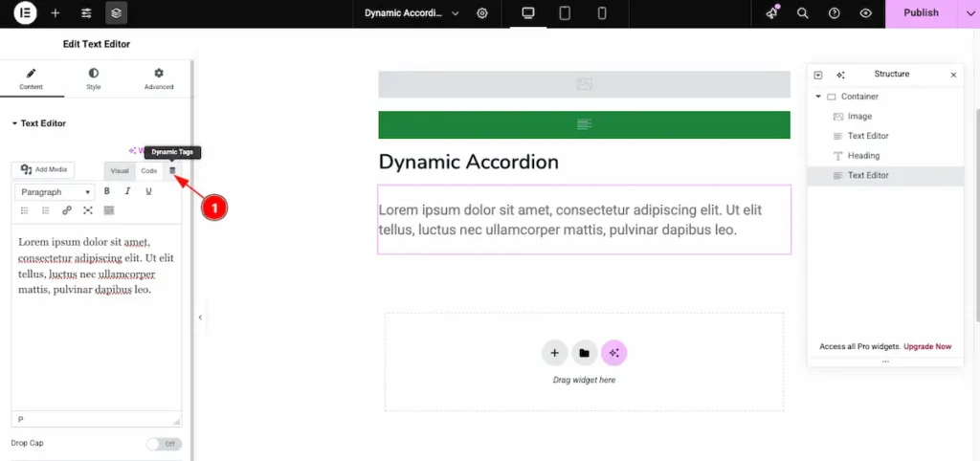Open the Paragraph format dropdown
The image size is (980, 461).
55,192
